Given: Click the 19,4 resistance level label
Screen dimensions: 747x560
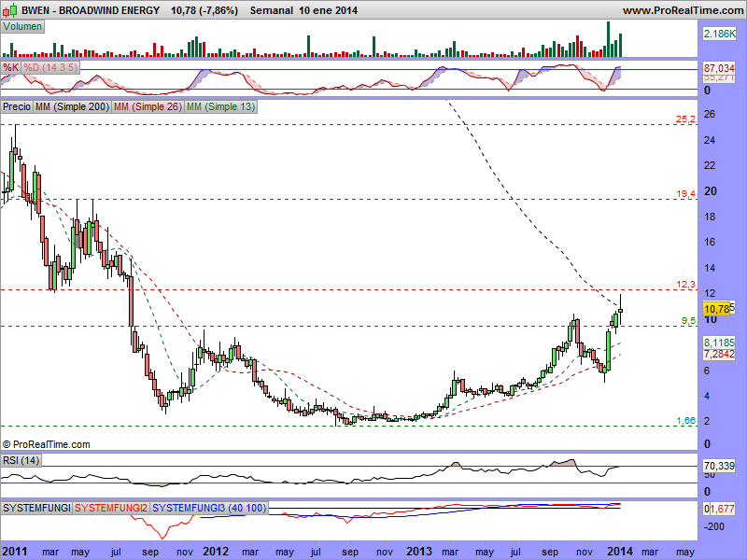Looking at the screenshot, I should (685, 193).
